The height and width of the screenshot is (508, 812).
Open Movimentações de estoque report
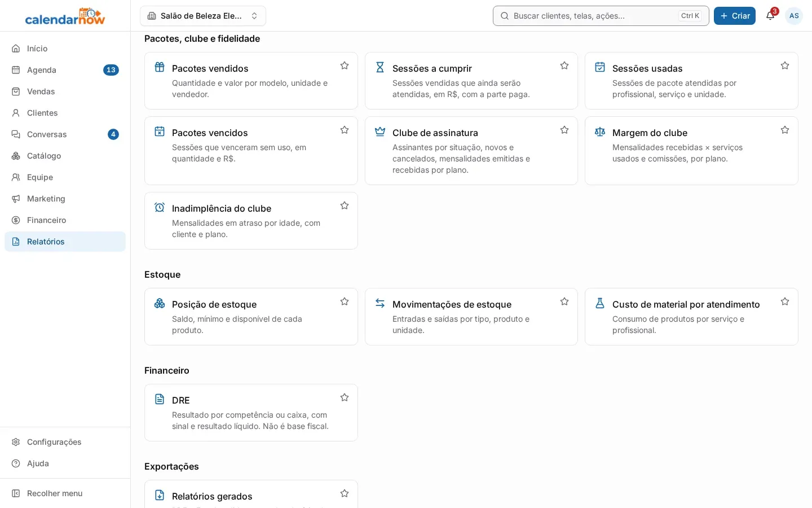coord(471,317)
